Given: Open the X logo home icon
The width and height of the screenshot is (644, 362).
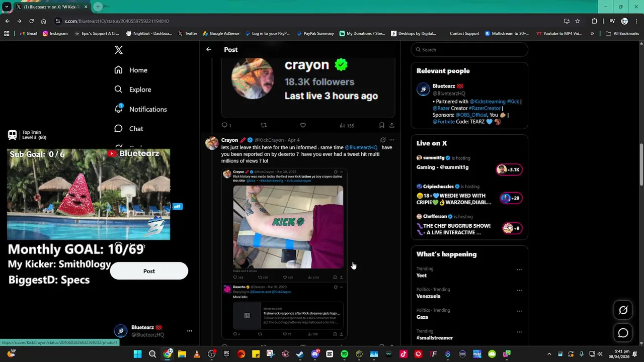Looking at the screenshot, I should click(119, 50).
